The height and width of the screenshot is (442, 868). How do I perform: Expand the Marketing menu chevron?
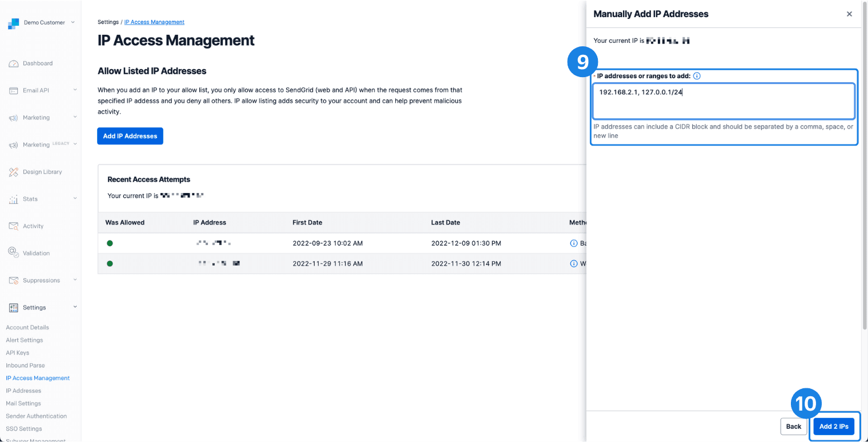[75, 118]
